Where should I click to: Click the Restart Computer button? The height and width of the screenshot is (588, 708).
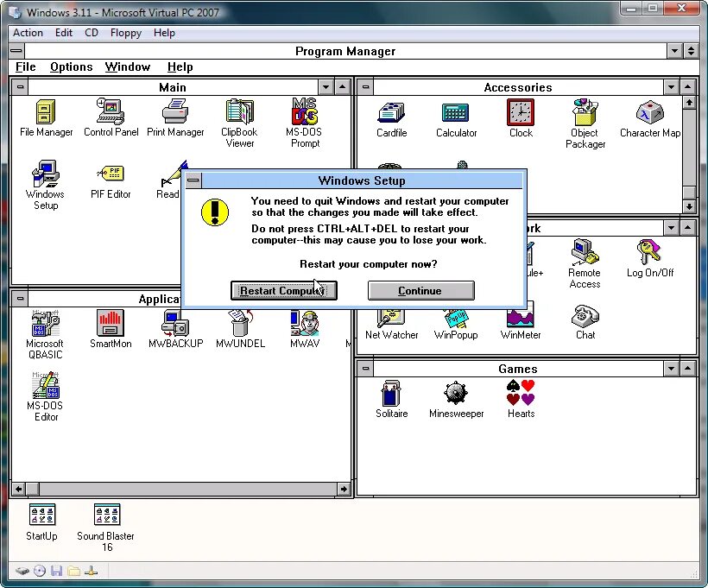pos(284,290)
